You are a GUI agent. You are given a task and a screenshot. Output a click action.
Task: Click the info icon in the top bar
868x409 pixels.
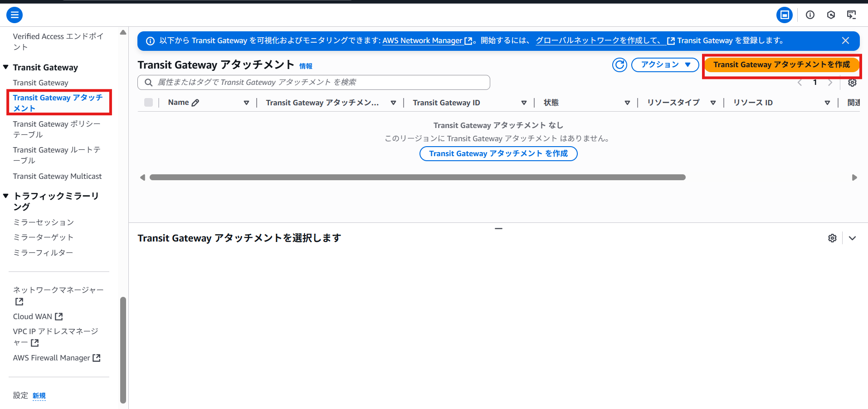pos(809,15)
